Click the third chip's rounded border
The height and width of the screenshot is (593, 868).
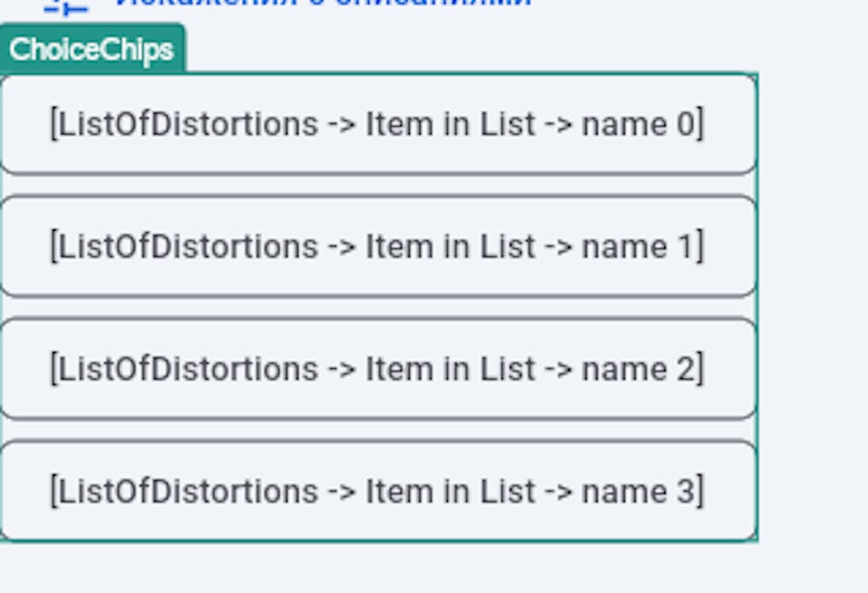click(379, 320)
